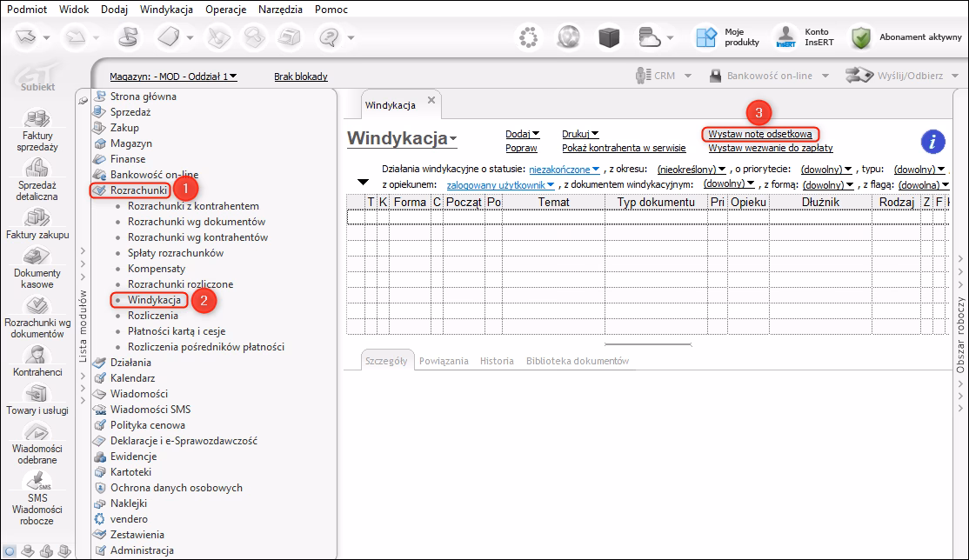The image size is (969, 560).
Task: Open Faktury zakupu sidebar icon
Action: 36,217
